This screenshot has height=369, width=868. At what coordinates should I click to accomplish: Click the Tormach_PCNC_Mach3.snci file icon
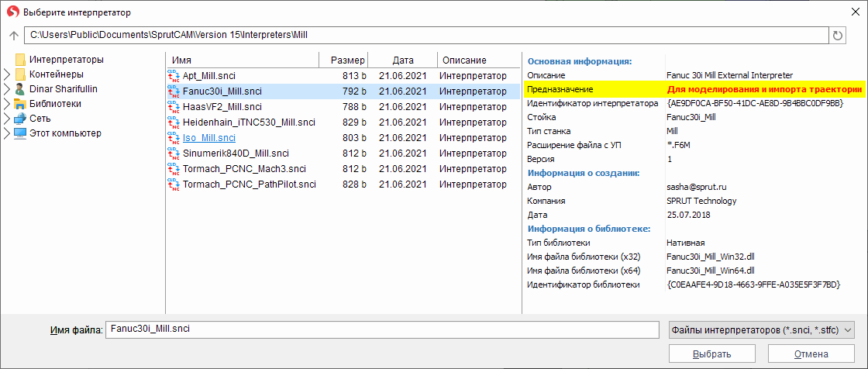point(174,169)
